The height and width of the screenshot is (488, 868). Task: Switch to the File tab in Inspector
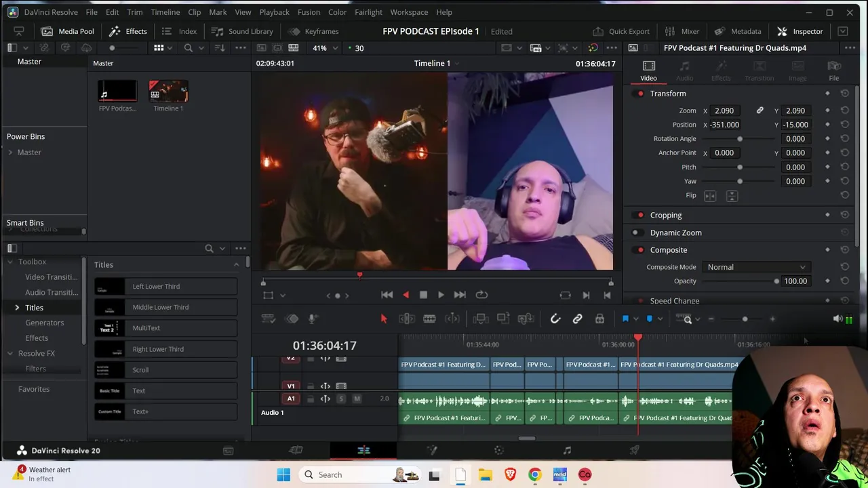click(834, 70)
